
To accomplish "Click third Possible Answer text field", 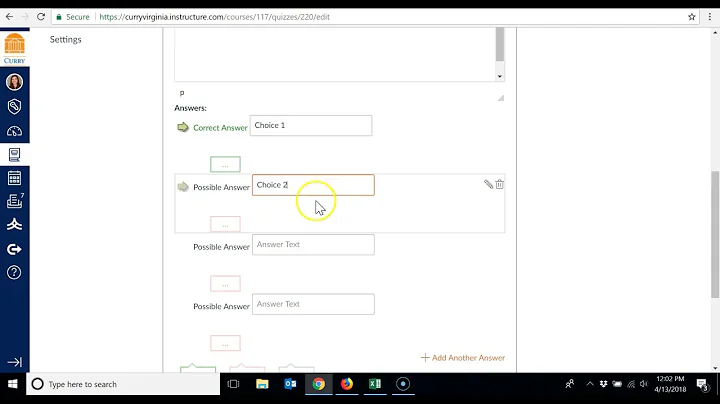I will tap(313, 245).
